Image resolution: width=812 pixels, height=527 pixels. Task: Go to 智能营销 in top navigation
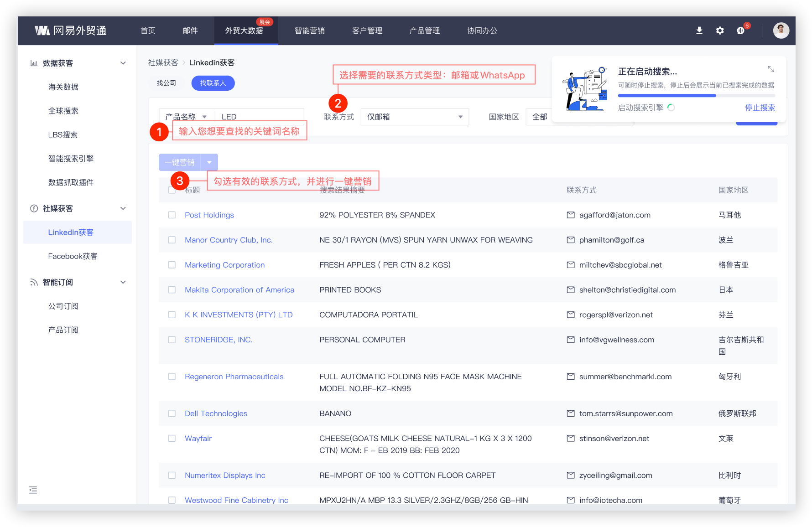click(310, 31)
